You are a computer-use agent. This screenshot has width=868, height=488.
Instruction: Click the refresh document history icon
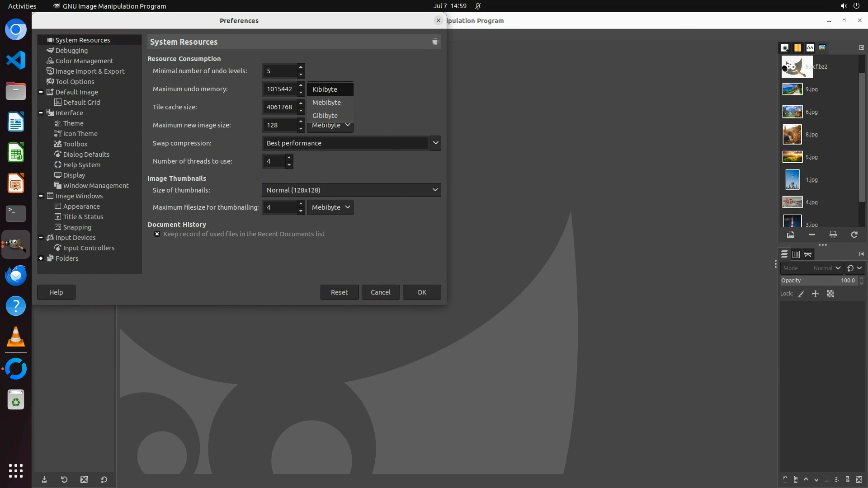point(854,235)
